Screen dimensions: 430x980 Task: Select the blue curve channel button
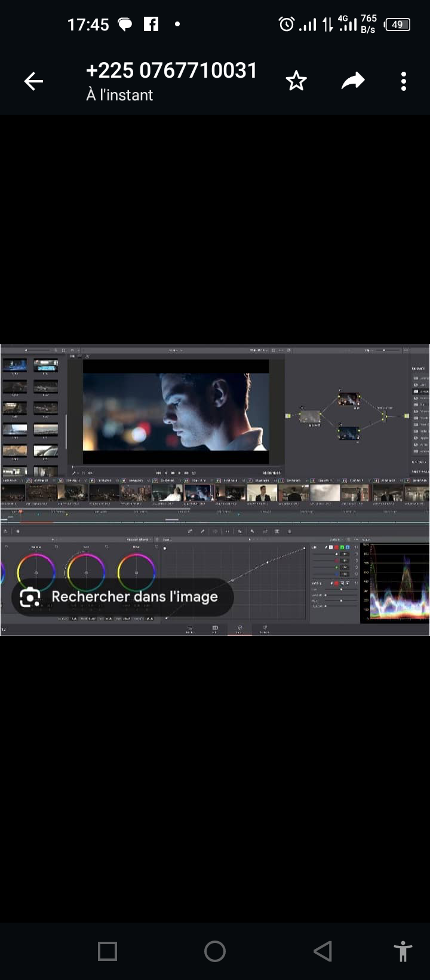pyautogui.click(x=348, y=547)
